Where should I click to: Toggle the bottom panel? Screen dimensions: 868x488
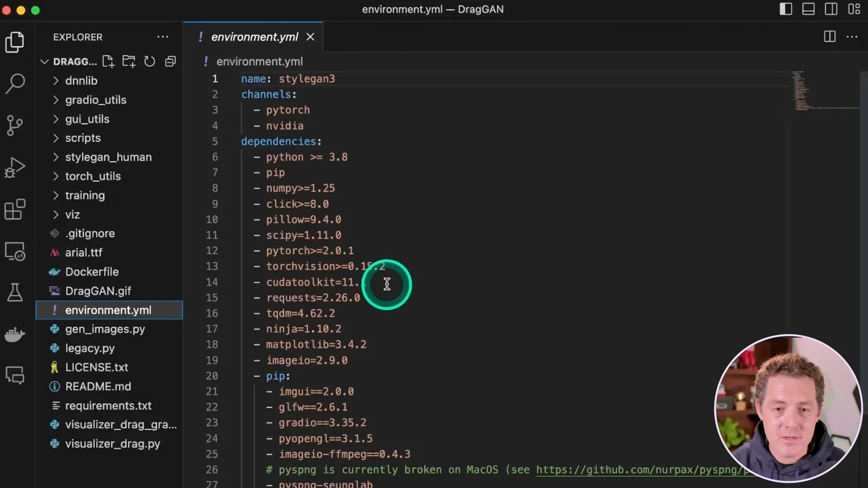pos(808,9)
